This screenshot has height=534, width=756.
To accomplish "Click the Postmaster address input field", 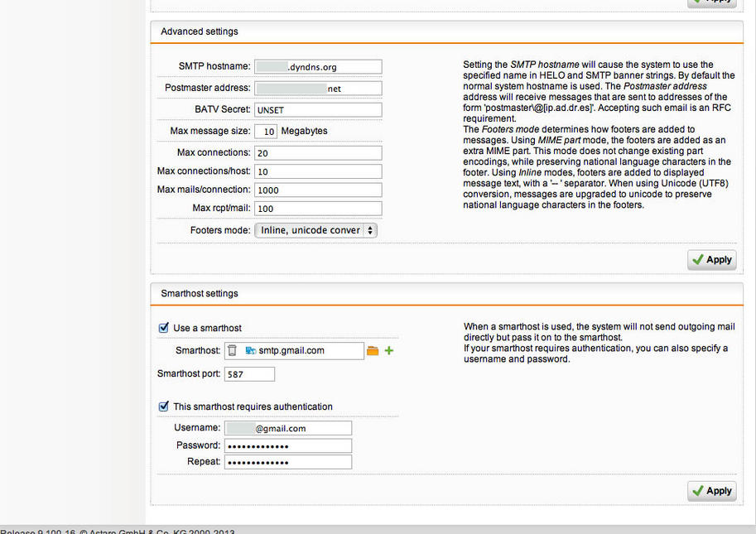I will [x=318, y=89].
